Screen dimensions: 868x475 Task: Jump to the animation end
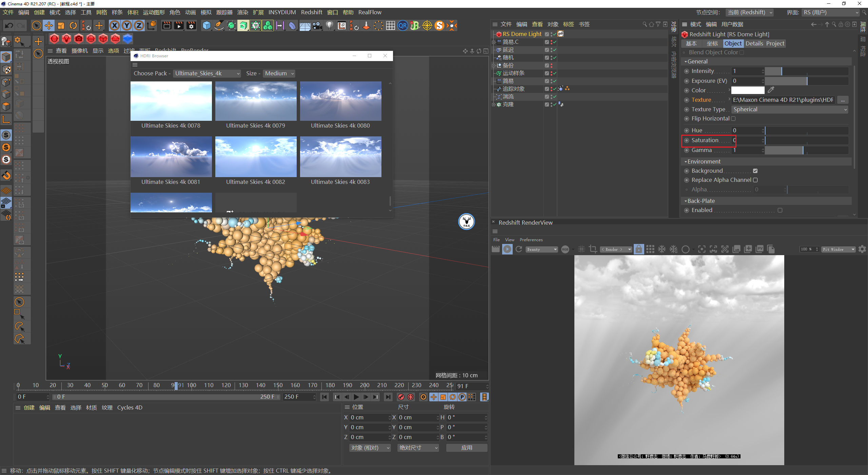[x=388, y=397]
